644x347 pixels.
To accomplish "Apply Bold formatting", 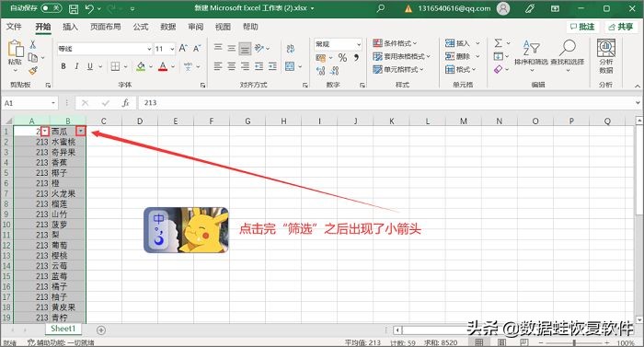I will click(x=63, y=66).
